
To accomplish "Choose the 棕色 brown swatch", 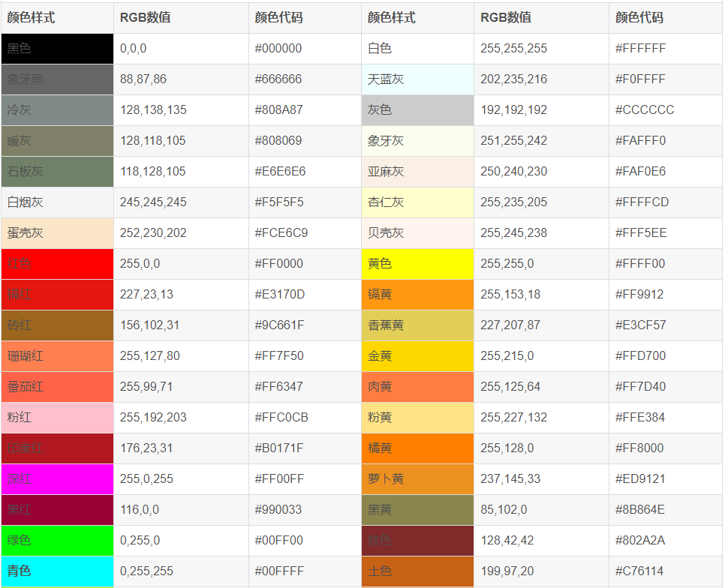I will (x=417, y=541).
